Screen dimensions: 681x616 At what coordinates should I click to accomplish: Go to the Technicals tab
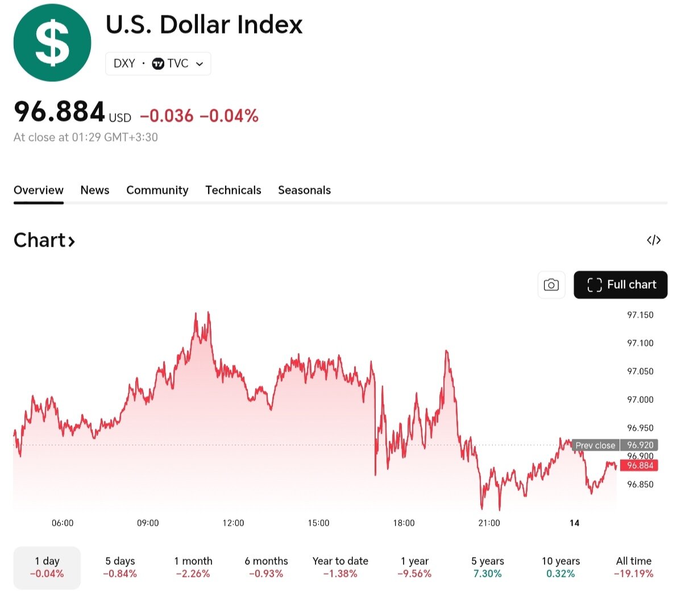[x=233, y=190]
